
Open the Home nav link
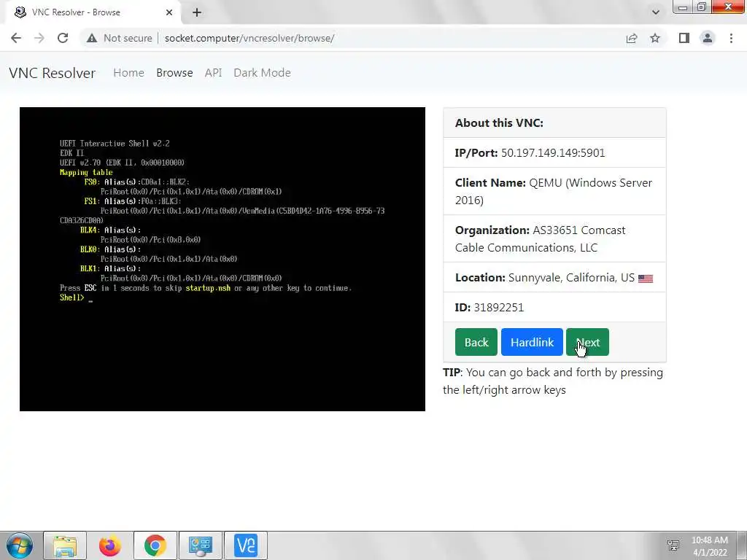(x=128, y=73)
